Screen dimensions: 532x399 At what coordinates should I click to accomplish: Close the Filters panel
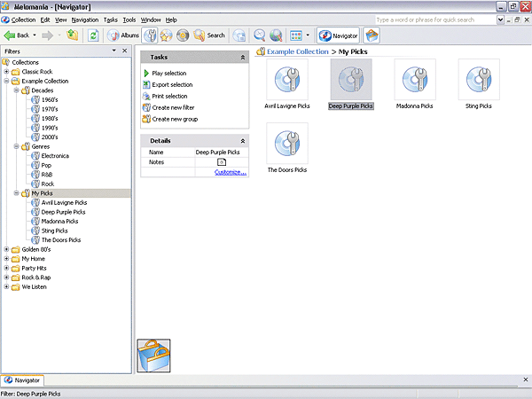[x=124, y=51]
